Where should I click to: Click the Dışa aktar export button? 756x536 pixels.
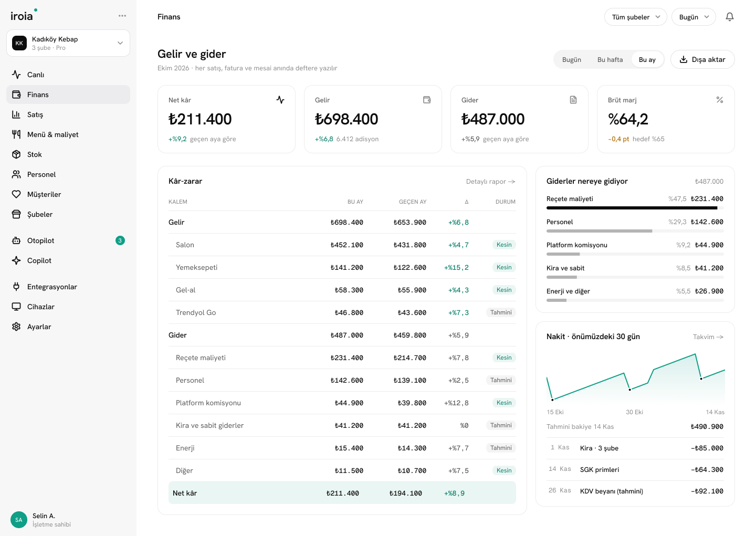[702, 59]
